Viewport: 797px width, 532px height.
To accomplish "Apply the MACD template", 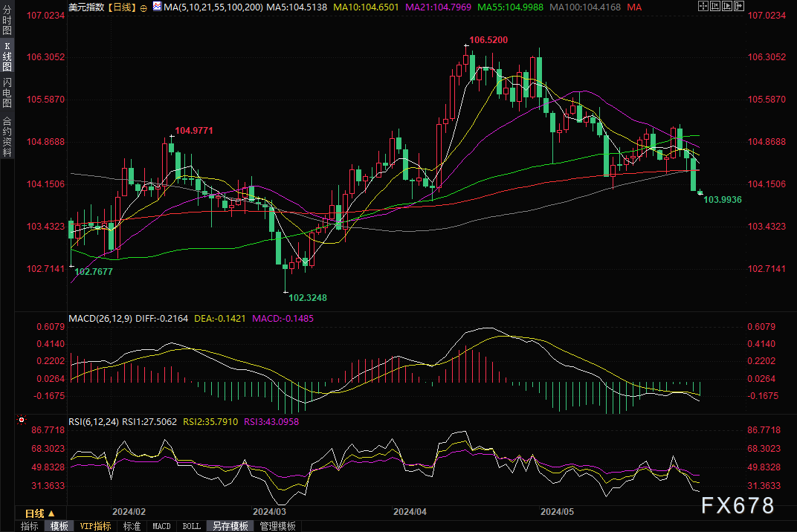I will 161,526.
